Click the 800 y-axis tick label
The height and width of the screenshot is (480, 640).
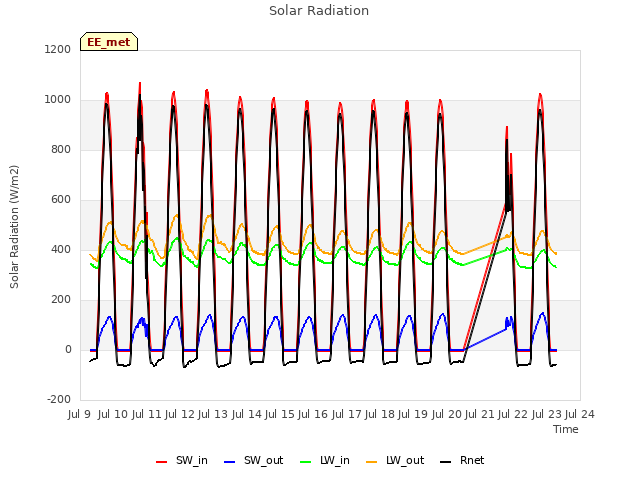(x=61, y=150)
